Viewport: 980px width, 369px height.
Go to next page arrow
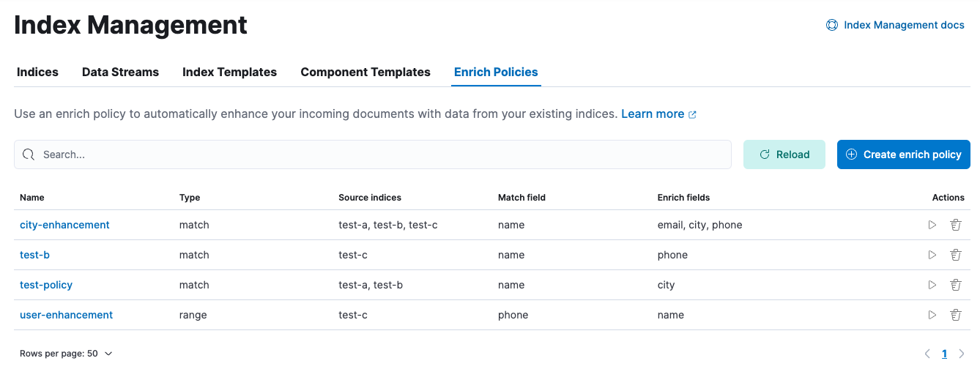coord(962,354)
